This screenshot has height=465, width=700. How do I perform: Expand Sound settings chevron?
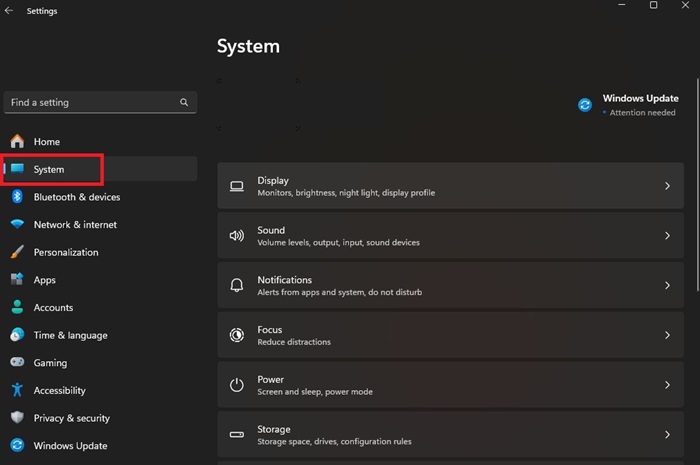pyautogui.click(x=667, y=236)
